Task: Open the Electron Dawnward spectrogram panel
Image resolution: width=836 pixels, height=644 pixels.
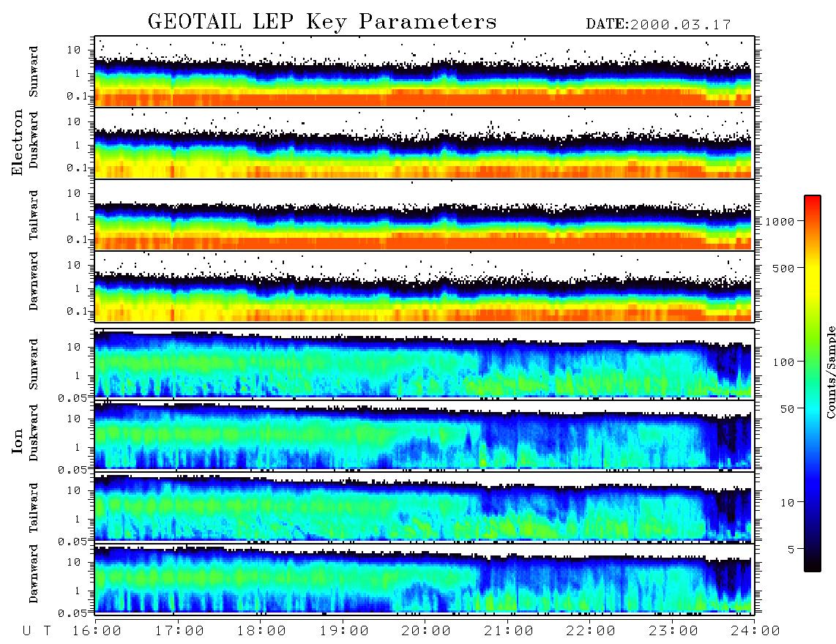Action: [x=425, y=286]
